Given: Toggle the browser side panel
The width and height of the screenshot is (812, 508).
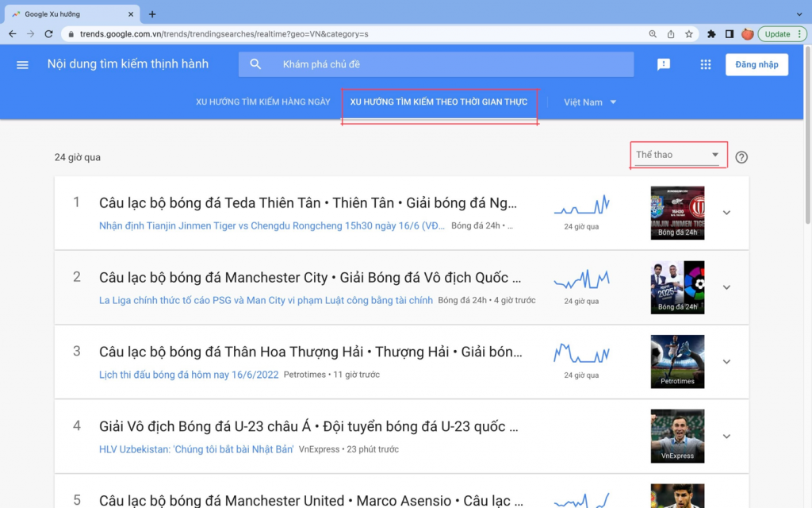Looking at the screenshot, I should point(730,34).
